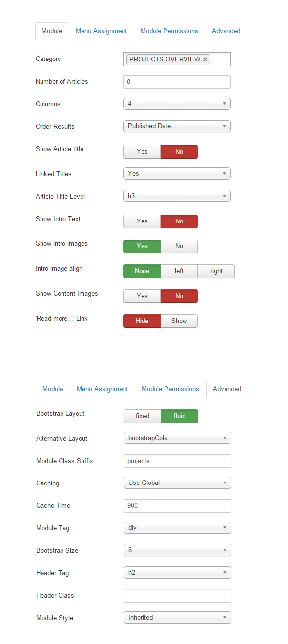Switch to the lower Module tab

(x=53, y=389)
